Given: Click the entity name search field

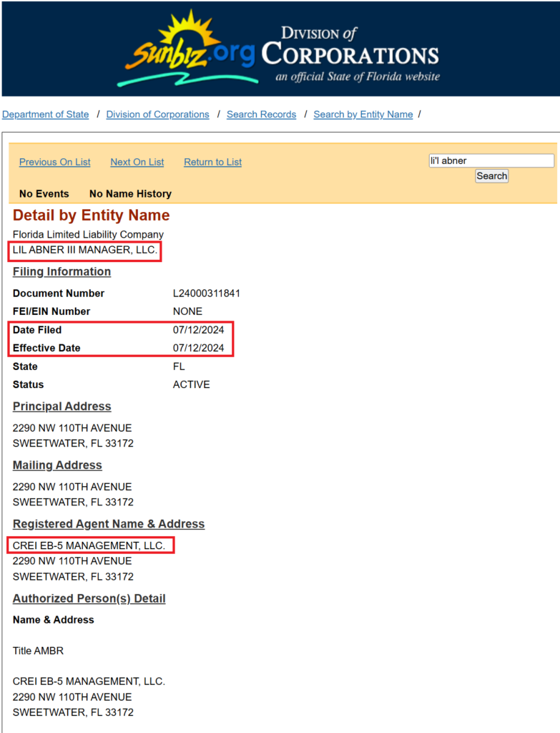Looking at the screenshot, I should click(491, 161).
